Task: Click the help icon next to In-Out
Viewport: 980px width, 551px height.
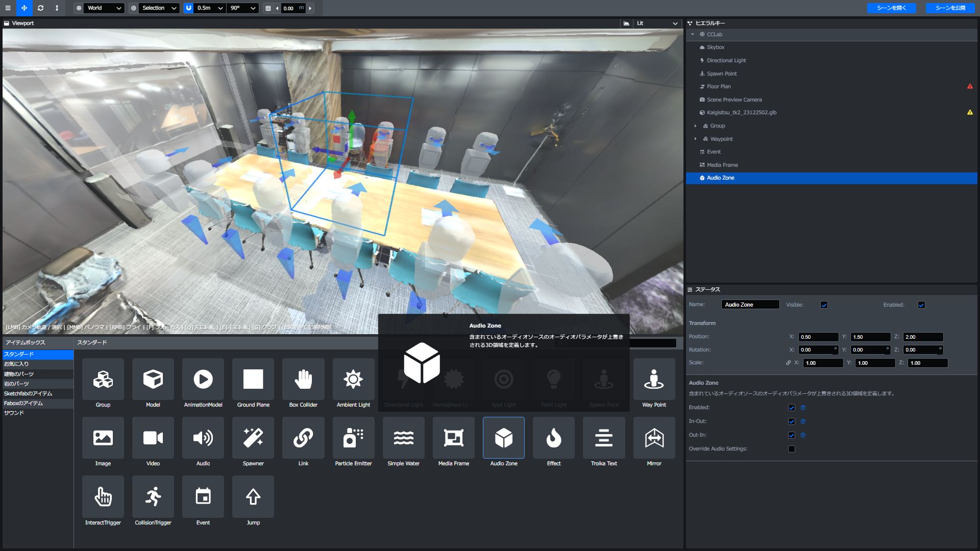Action: click(803, 421)
